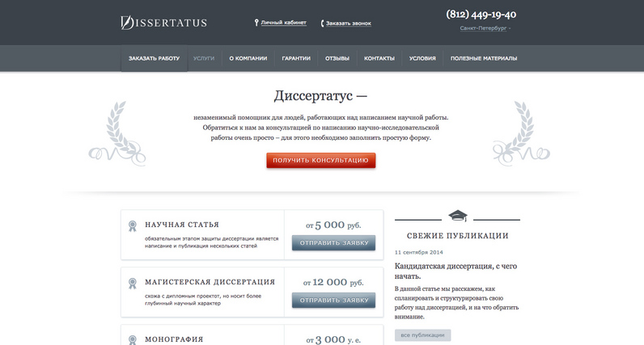This screenshot has height=345, width=644.
Task: Click the price от 5 000 руб.
Action: (x=333, y=225)
